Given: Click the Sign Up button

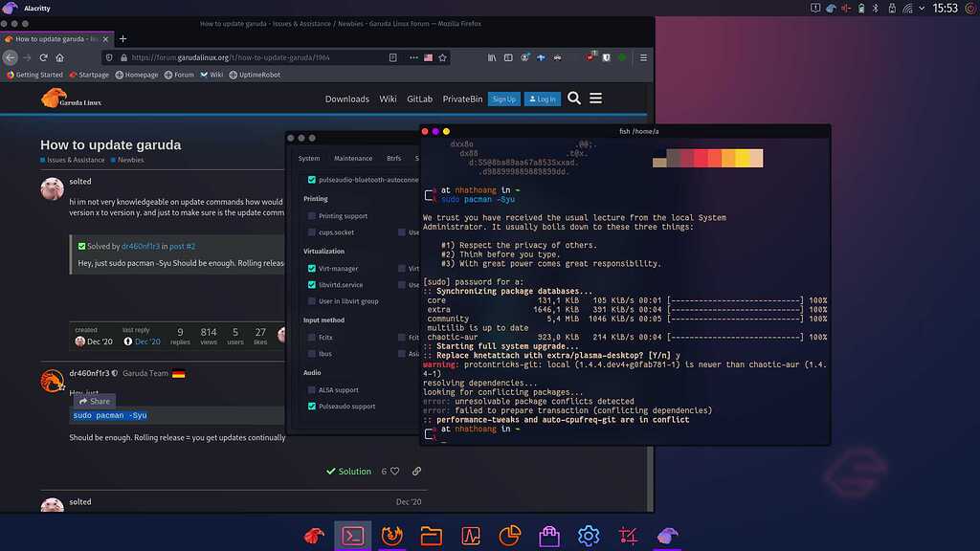Looking at the screenshot, I should 504,99.
